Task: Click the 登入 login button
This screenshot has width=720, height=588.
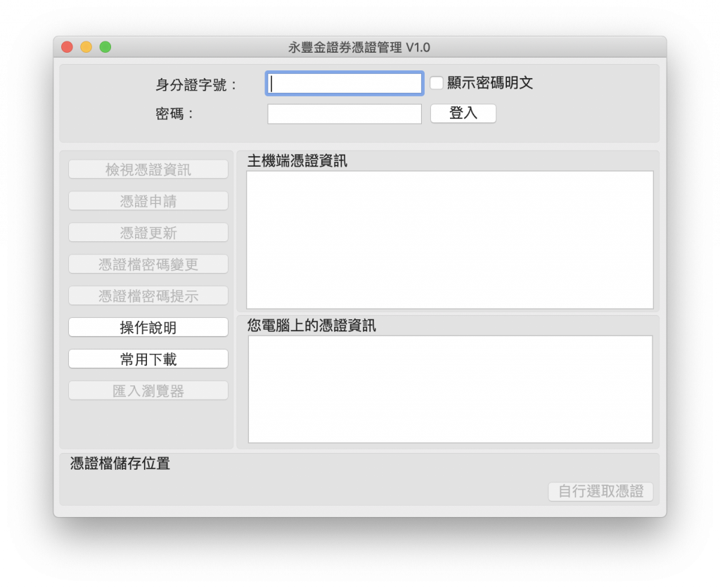Action: coord(463,113)
